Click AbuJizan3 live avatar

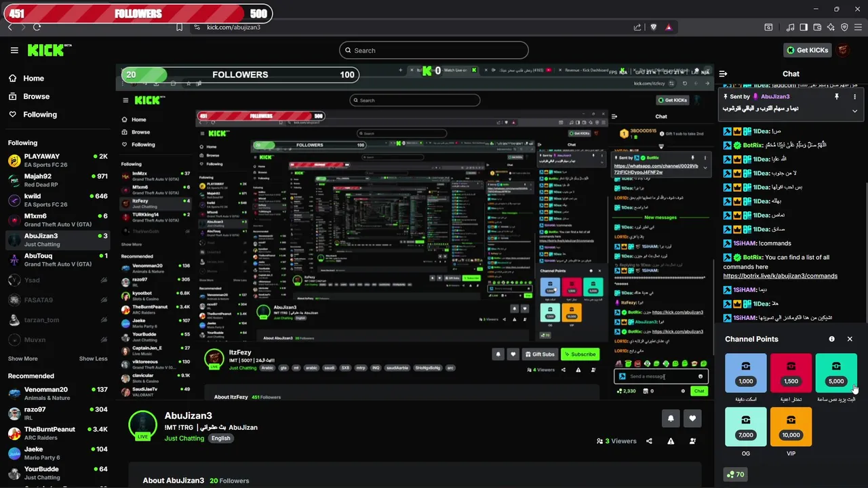[x=142, y=425]
